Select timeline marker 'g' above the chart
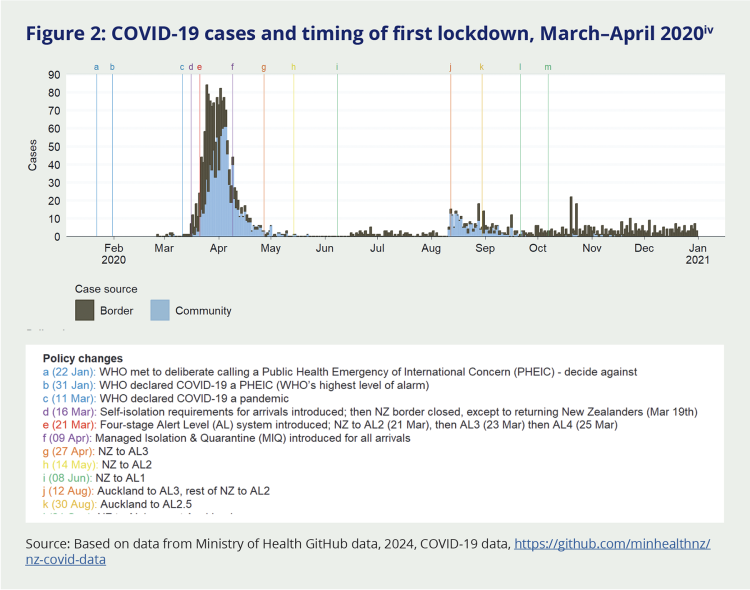The width and height of the screenshot is (750, 590). [x=264, y=67]
